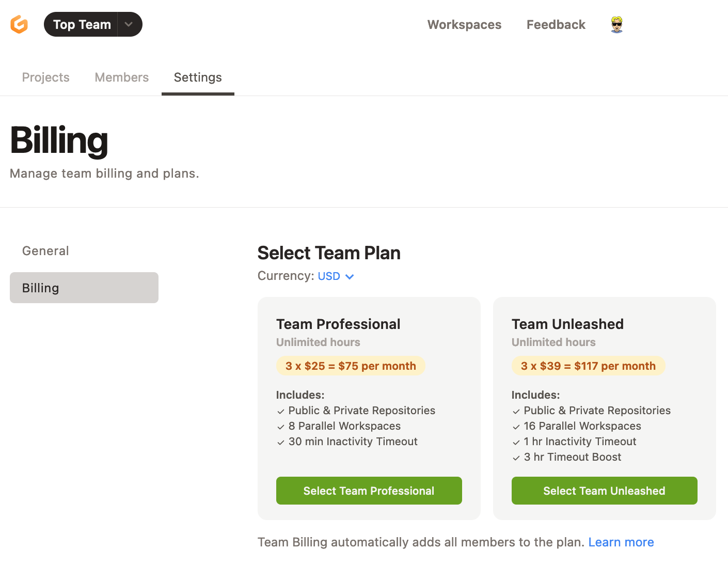Viewport: 728px width, 565px height.
Task: Click checkmark beside 3 hr Timeout Boost
Action: [x=516, y=458]
